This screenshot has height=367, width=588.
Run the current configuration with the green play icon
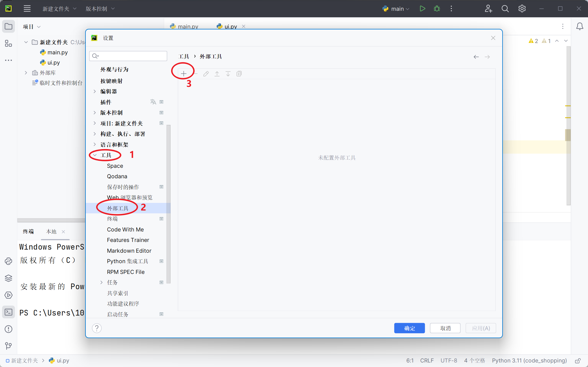tap(422, 8)
